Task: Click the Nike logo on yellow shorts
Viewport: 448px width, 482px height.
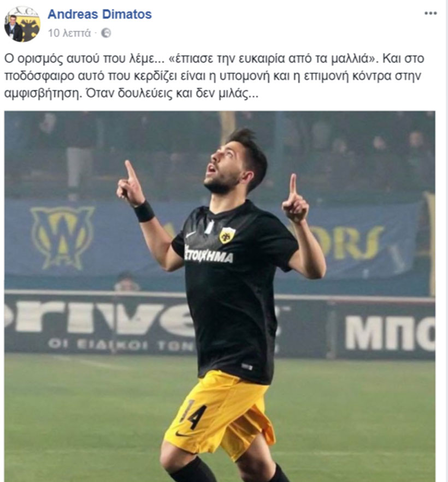Action: click(182, 435)
